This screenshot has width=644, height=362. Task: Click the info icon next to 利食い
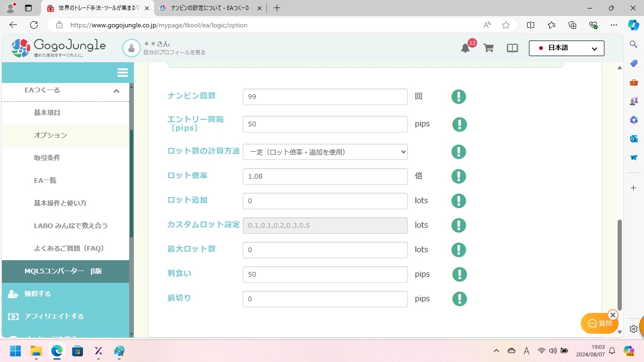coord(459,274)
